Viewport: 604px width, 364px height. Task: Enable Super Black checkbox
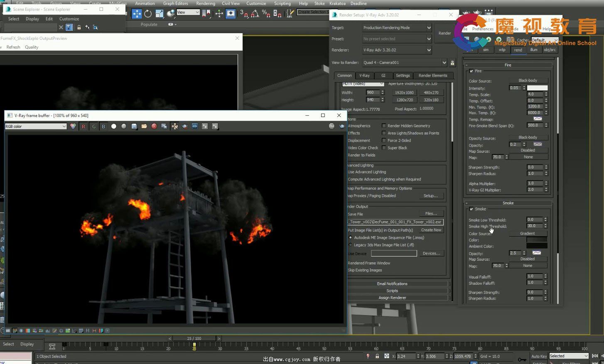(384, 148)
